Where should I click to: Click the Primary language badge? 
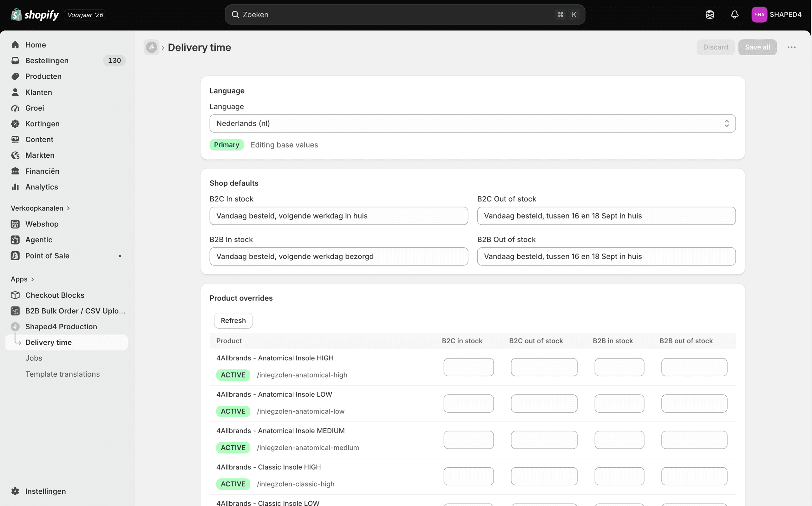point(226,145)
